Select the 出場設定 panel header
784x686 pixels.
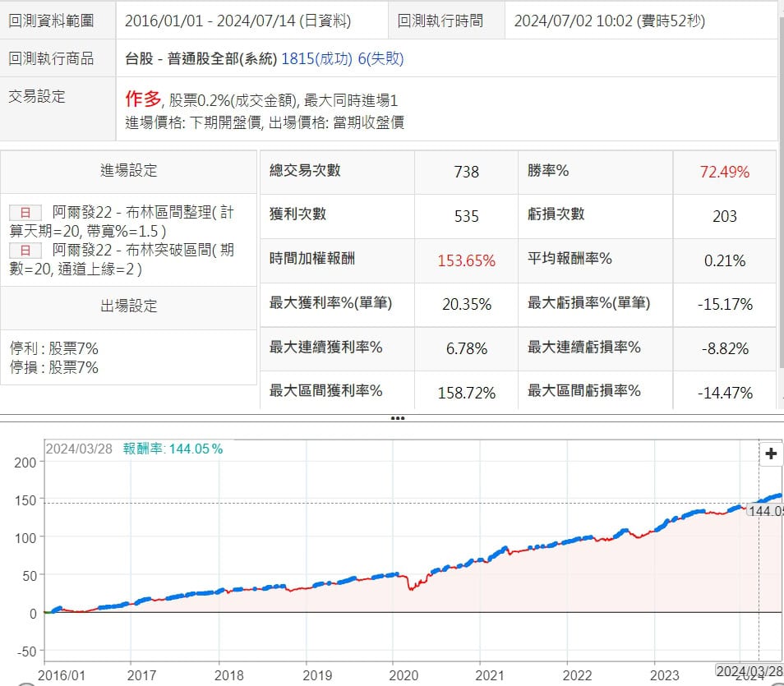(129, 306)
